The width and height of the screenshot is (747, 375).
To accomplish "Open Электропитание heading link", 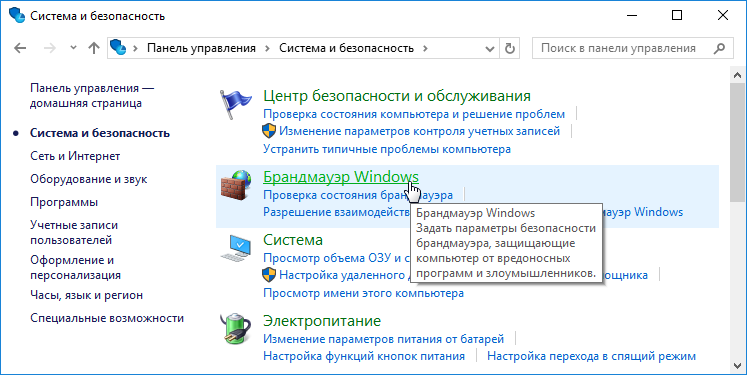I will pos(322,321).
